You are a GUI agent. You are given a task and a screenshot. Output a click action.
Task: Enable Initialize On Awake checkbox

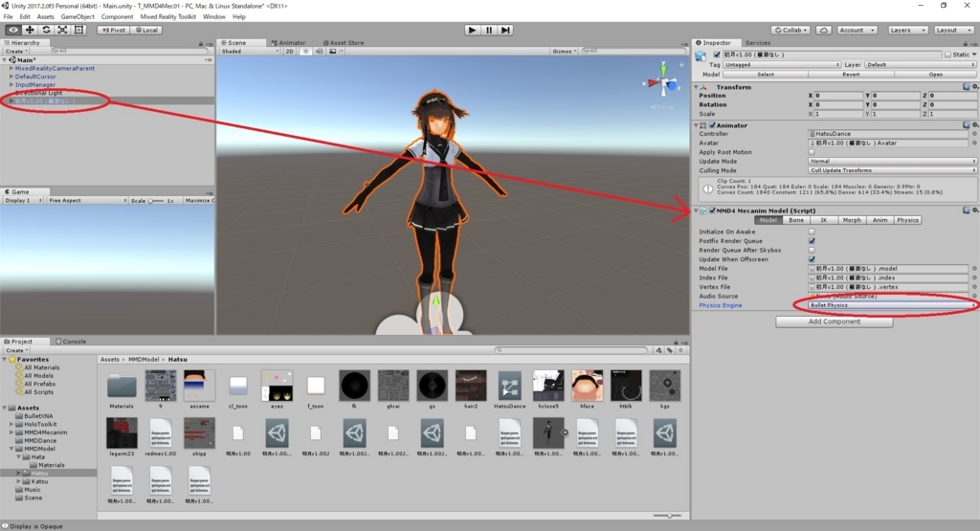pos(812,232)
